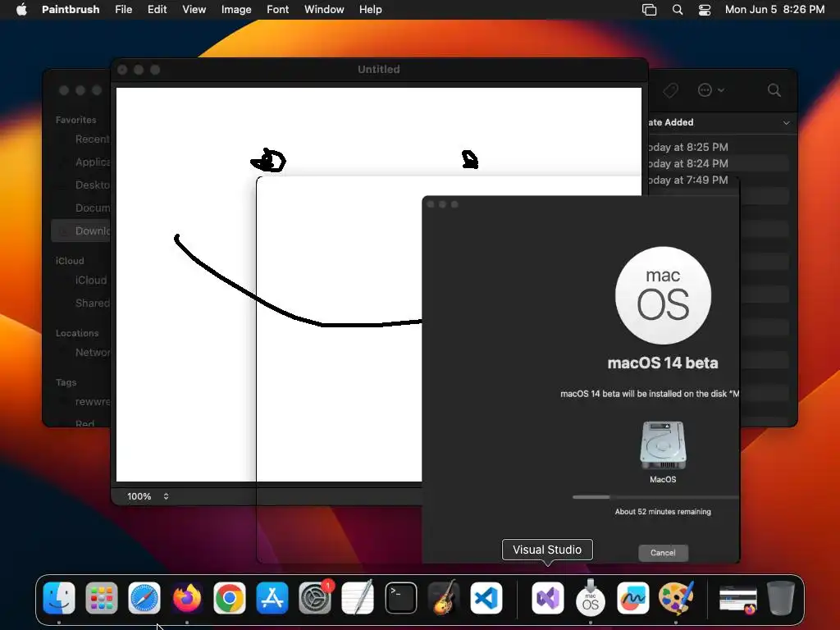
Task: Click the Paintbrush palette dock icon
Action: [x=676, y=598]
